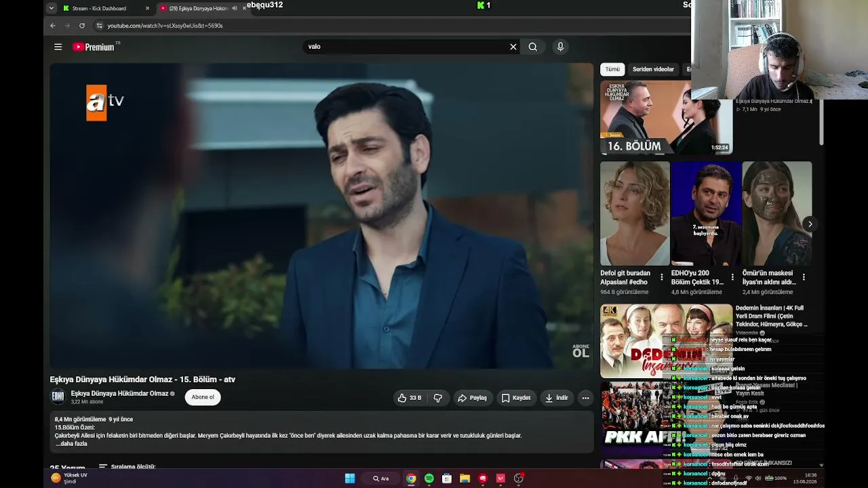Select the 'Seriden videolar' filter chip
The height and width of the screenshot is (488, 868).
pos(653,69)
